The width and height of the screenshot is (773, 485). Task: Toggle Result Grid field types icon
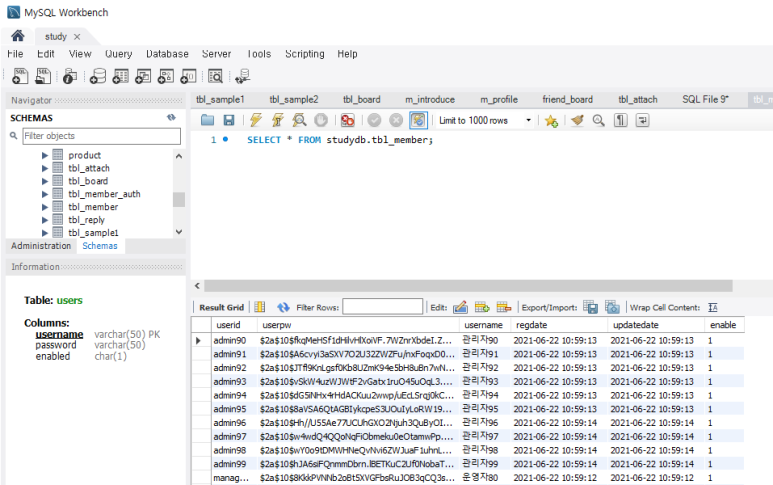260,307
